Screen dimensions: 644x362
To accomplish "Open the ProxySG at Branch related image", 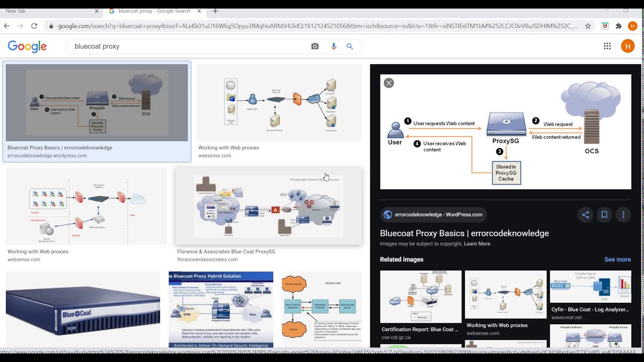I will (x=591, y=336).
